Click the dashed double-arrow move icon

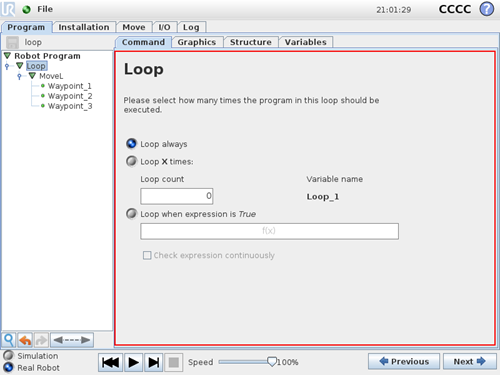72,340
